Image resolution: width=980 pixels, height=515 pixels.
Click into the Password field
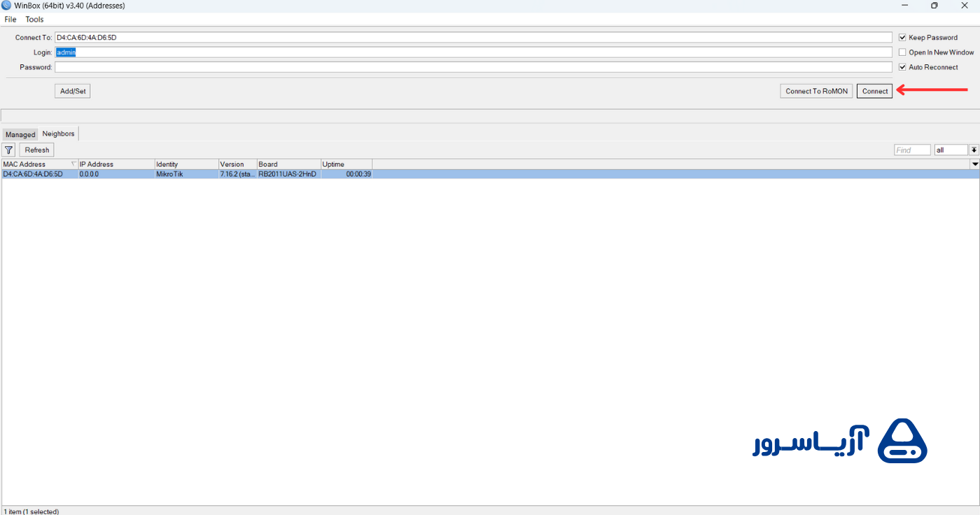pos(473,67)
